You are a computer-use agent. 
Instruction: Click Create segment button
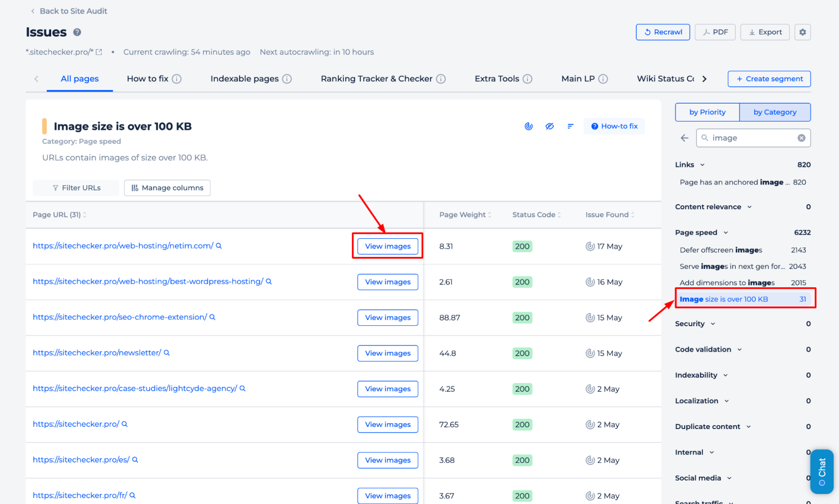[769, 79]
